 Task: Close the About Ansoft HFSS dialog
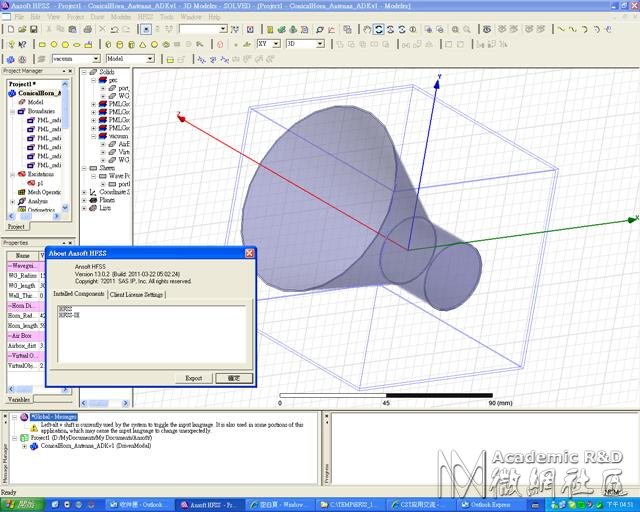[249, 253]
